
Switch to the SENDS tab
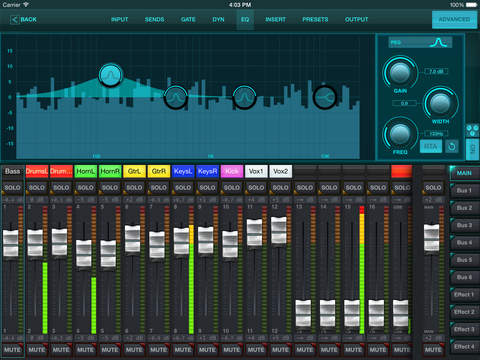[154, 20]
